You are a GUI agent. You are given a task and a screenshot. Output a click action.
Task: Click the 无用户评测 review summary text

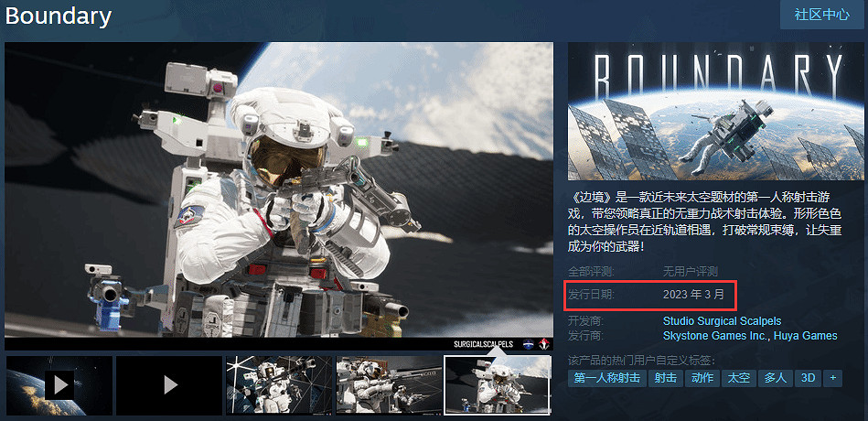click(x=691, y=272)
